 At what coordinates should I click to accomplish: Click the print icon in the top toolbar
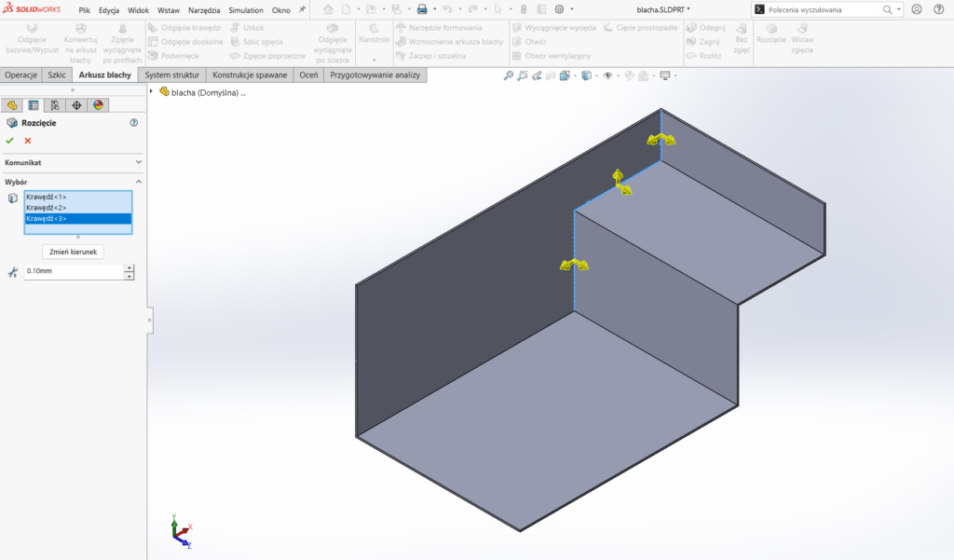click(x=422, y=9)
